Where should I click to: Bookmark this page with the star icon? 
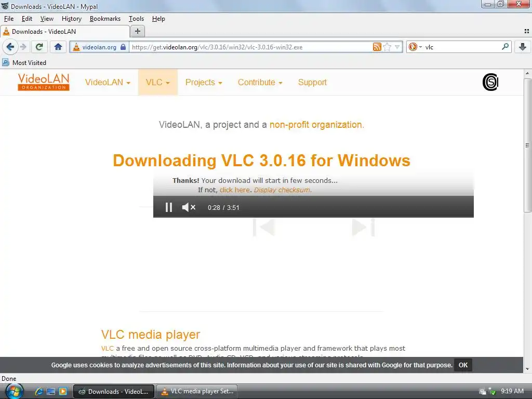coord(387,47)
